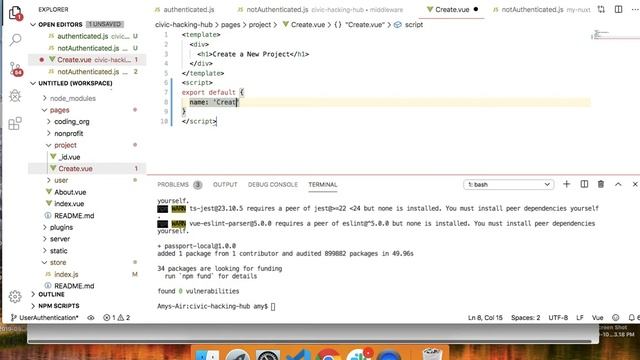Viewport: 640px width, 360px height.
Task: Open the Debug Console panel tab
Action: point(273,184)
